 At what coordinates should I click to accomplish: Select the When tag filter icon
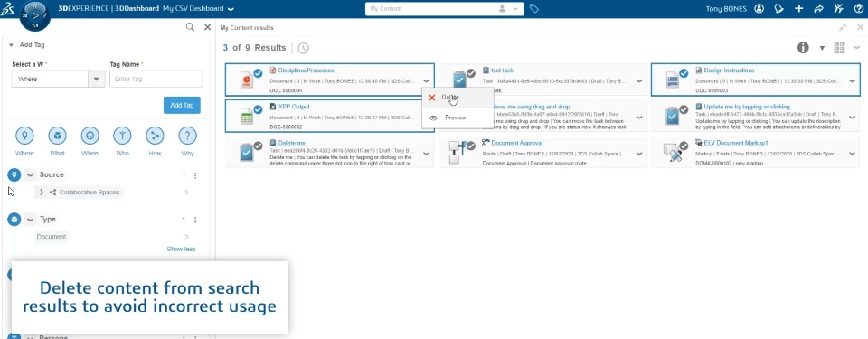point(90,136)
